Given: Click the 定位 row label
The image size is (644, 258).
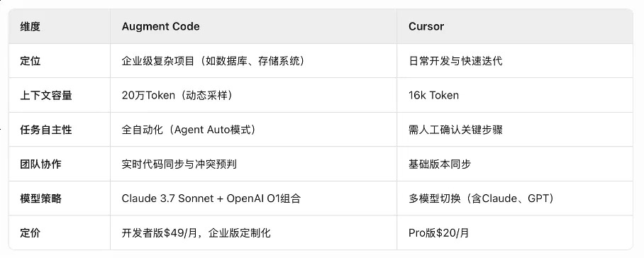Looking at the screenshot, I should click(30, 61).
